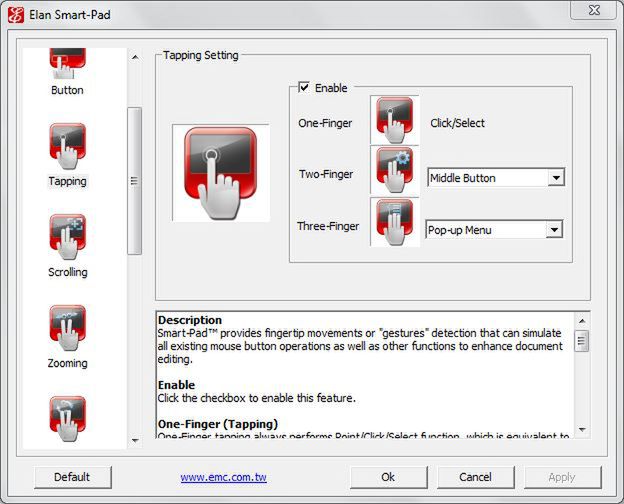Open the Scrolling settings icon

[67, 237]
